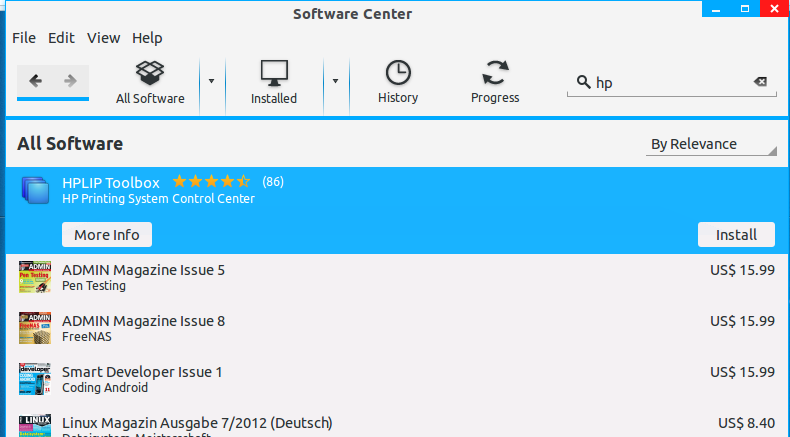Close the Software Center window
790x437 pixels.
(774, 9)
